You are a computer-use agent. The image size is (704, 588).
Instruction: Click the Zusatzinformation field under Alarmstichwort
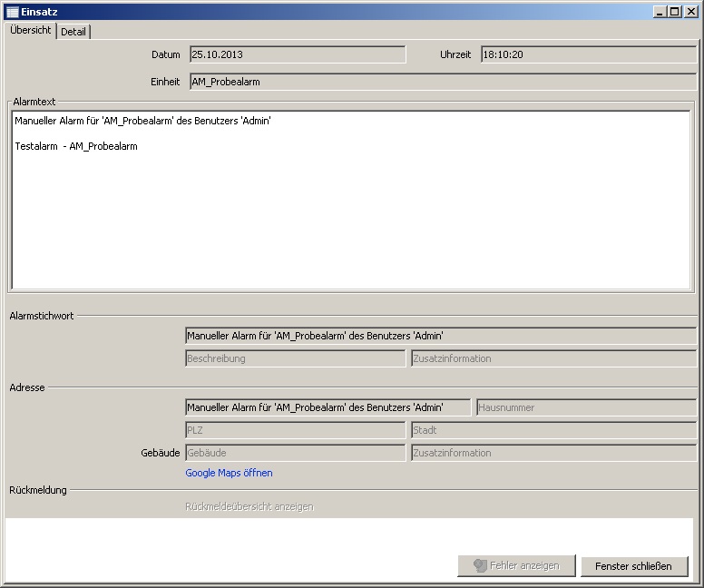[x=553, y=358]
